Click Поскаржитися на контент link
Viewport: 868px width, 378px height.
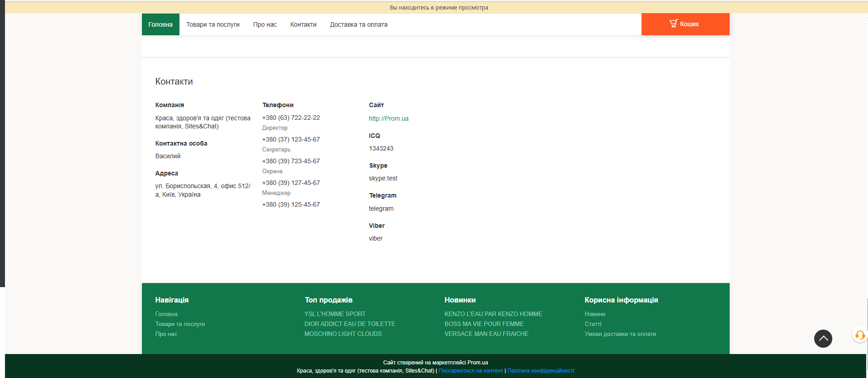point(471,371)
